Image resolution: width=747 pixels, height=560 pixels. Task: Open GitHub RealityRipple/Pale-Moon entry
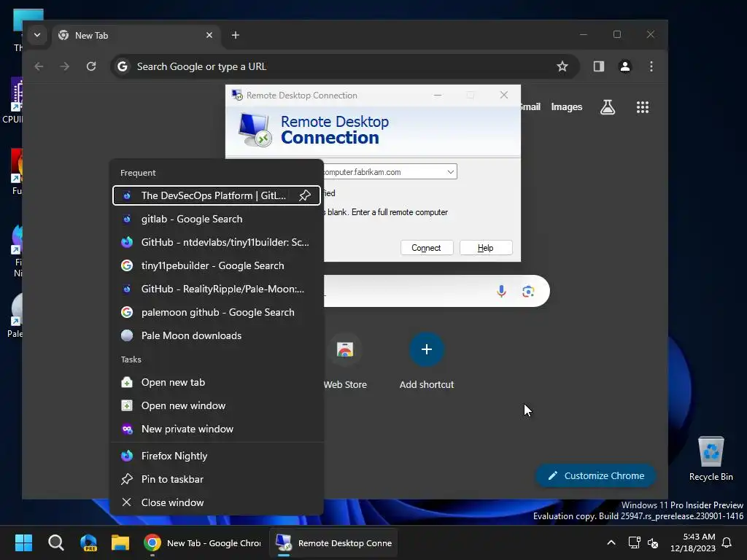coord(216,289)
